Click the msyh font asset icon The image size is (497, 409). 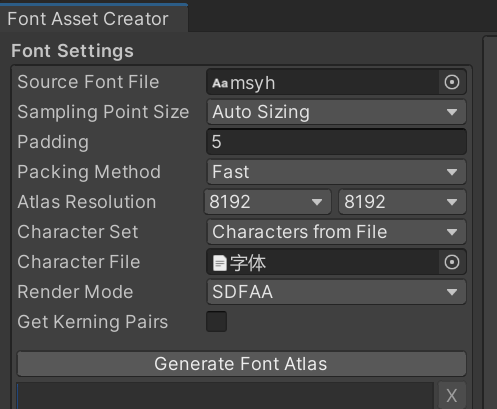pos(220,83)
